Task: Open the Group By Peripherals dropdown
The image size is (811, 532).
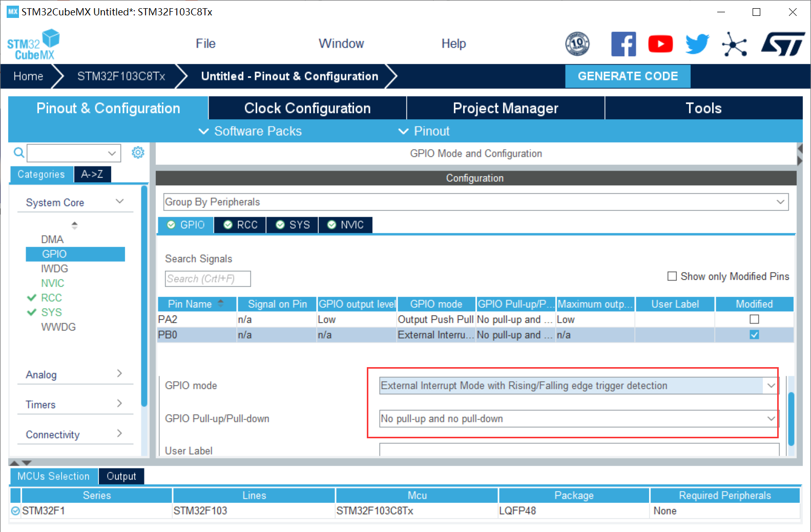Action: click(476, 202)
